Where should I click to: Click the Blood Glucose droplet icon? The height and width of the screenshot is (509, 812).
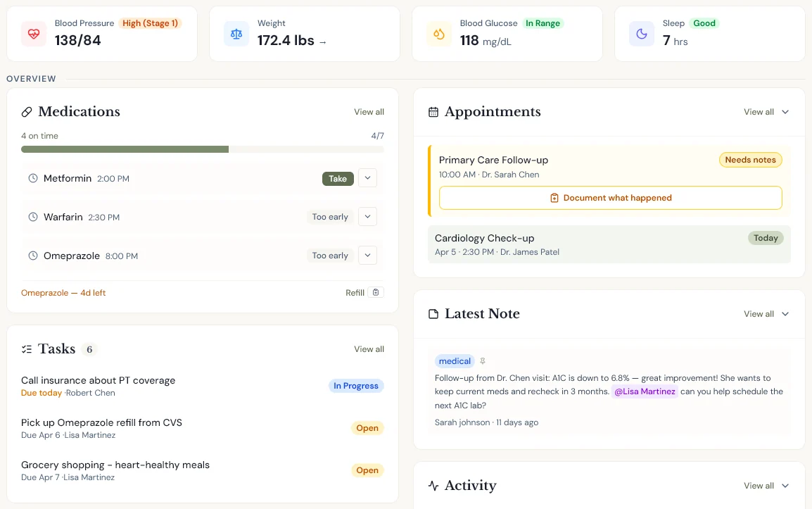[438, 34]
